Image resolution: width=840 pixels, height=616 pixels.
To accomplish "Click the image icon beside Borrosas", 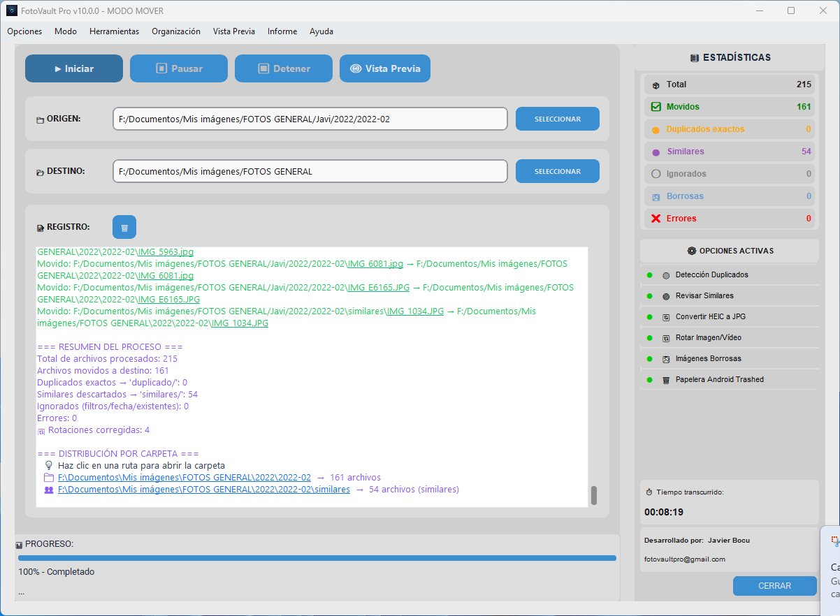I will click(656, 197).
